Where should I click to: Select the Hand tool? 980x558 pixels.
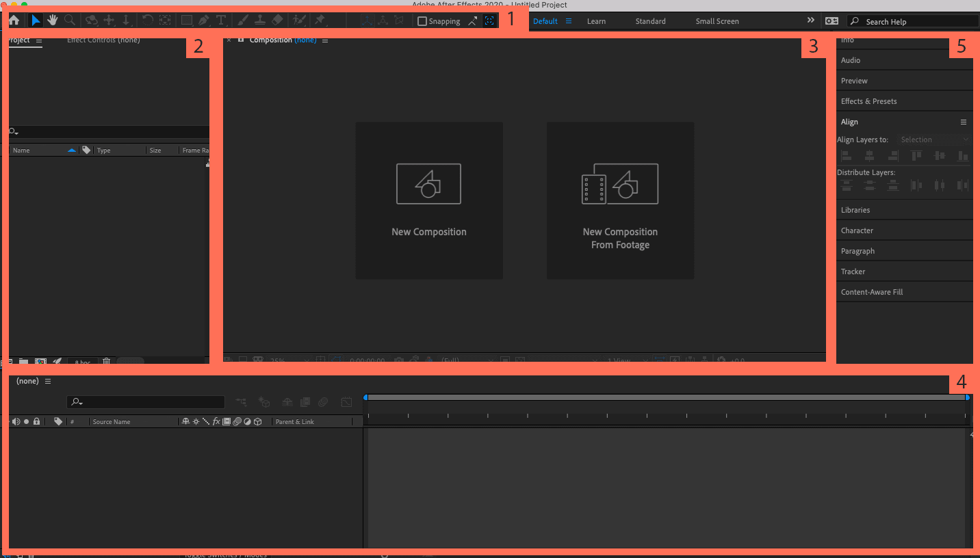click(53, 20)
